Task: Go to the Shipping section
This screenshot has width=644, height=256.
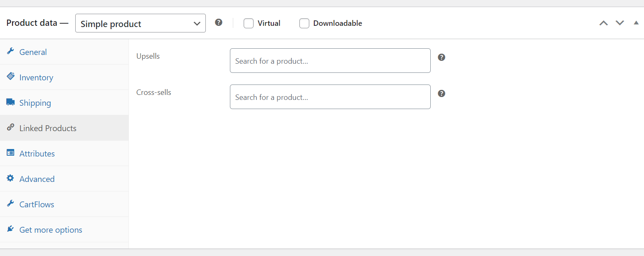Action: coord(35,102)
